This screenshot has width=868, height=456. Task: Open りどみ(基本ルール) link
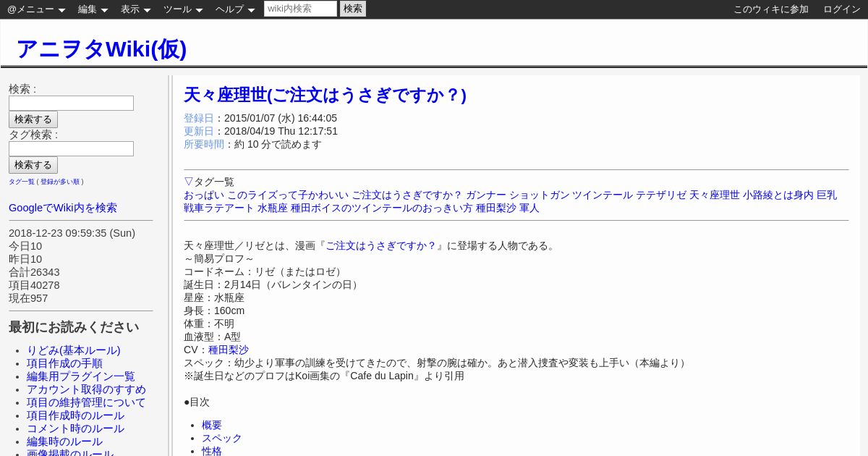[x=74, y=350]
